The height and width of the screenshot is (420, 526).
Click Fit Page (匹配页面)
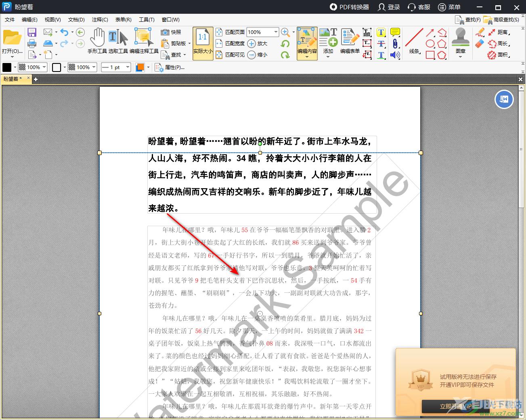(x=230, y=32)
